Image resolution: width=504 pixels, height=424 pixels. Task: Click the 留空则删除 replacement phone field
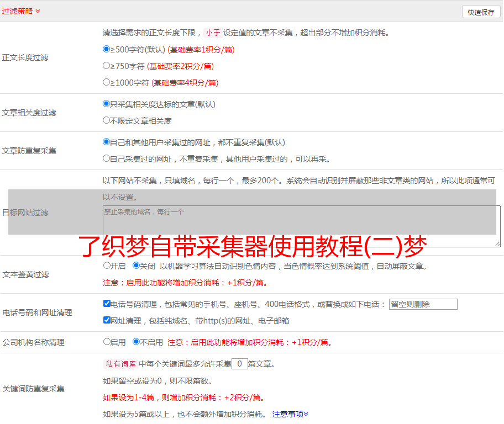(423, 304)
